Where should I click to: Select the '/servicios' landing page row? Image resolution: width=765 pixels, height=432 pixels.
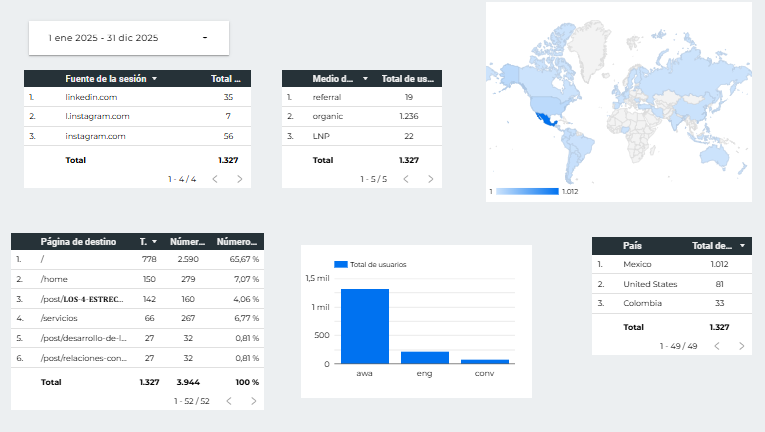(137, 318)
